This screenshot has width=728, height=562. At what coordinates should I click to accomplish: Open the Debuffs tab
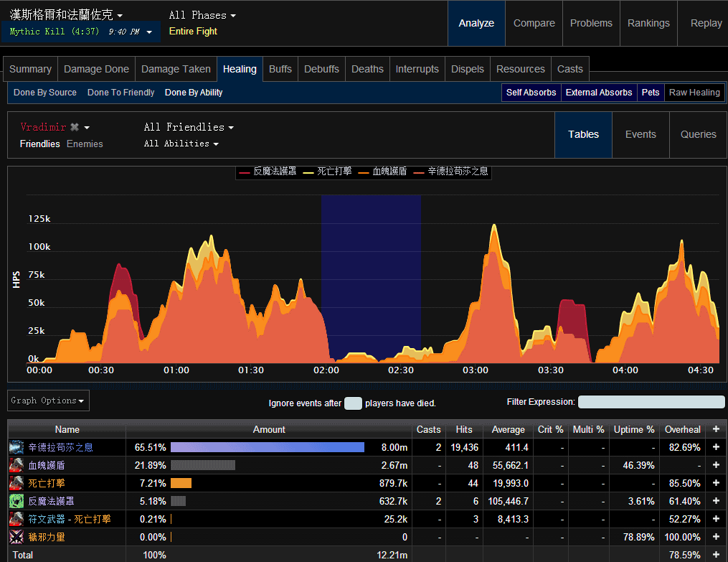pyautogui.click(x=321, y=69)
